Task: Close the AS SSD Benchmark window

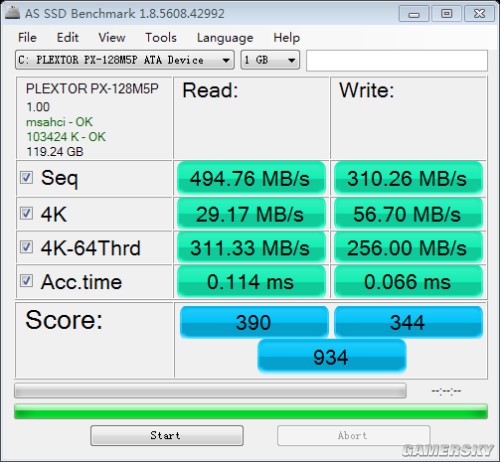Action: point(479,14)
